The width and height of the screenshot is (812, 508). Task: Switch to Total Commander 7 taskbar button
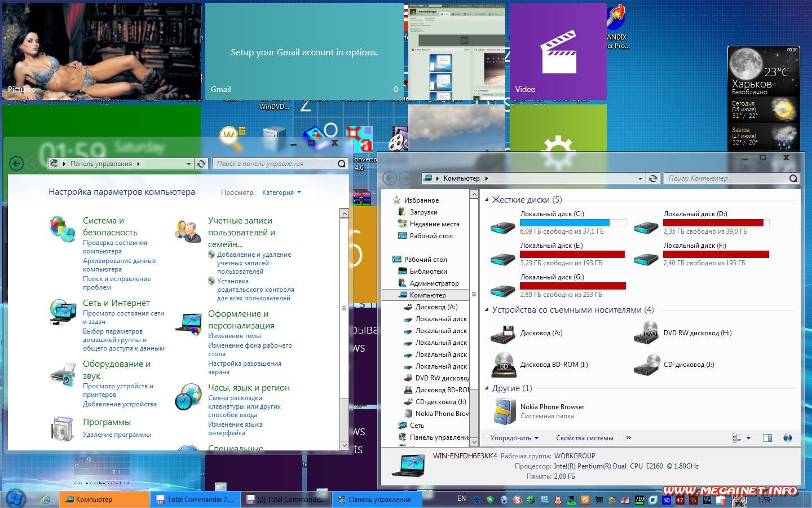tap(196, 500)
